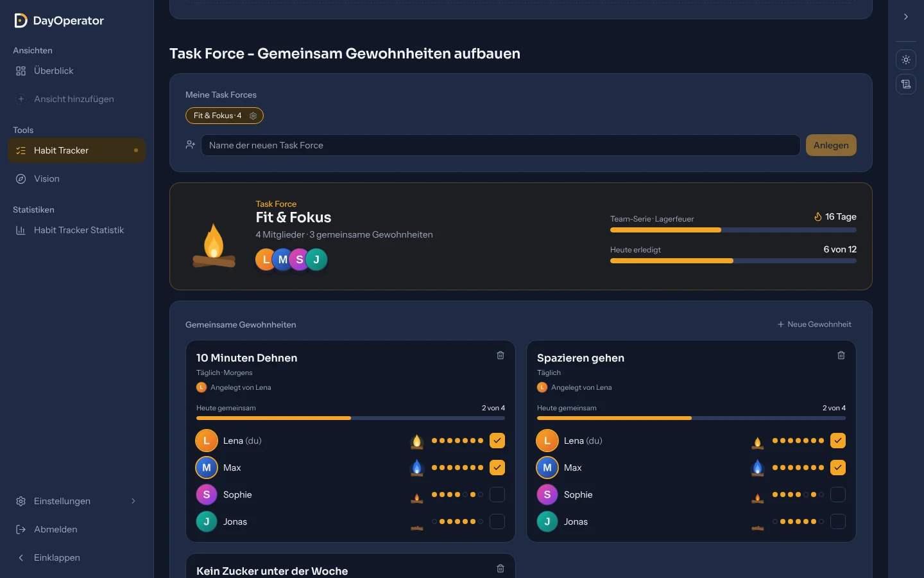Focus the Name der neuen Task Force field

click(x=501, y=145)
